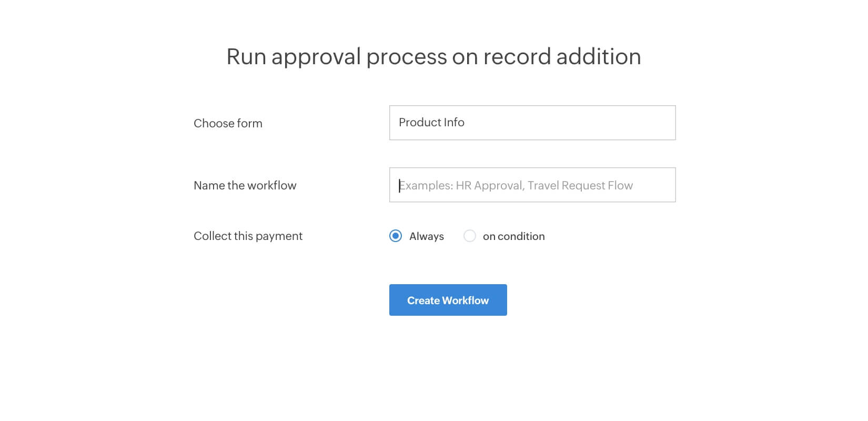Click the word "Workflow" on the blue button
The width and height of the screenshot is (868, 421).
(x=466, y=300)
